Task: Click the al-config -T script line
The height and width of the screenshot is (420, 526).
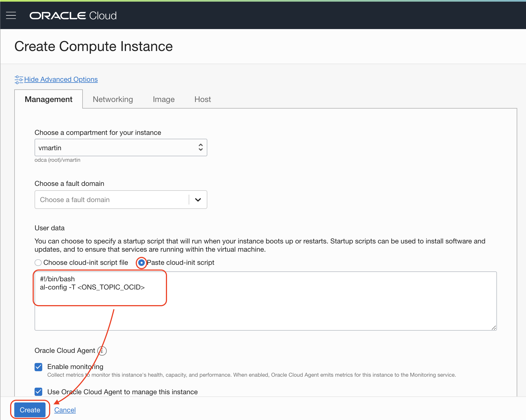Action: 92,287
